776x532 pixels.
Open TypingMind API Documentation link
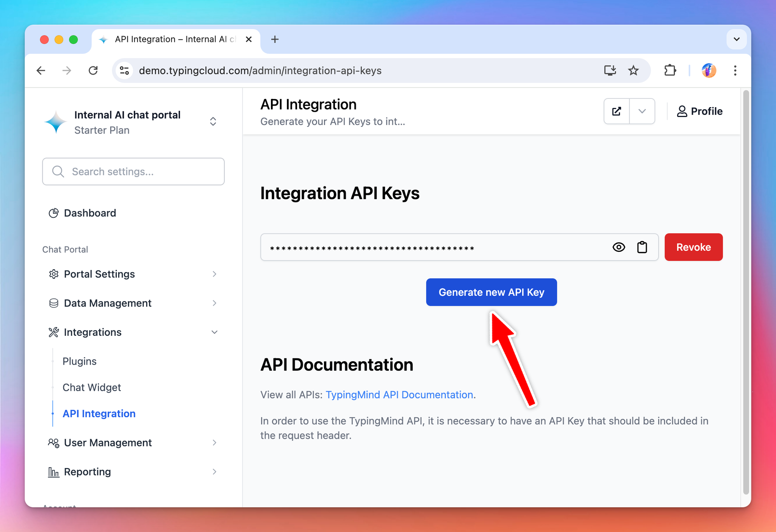pos(399,395)
